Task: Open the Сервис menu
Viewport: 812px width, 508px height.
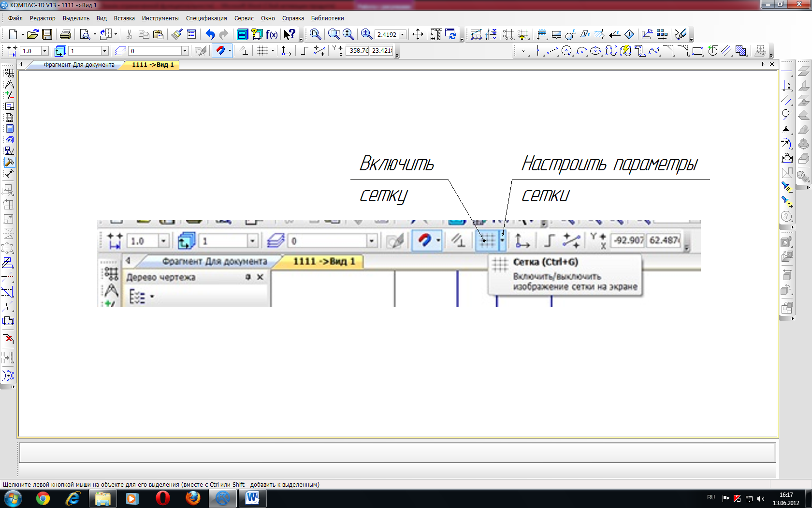Action: [x=244, y=18]
